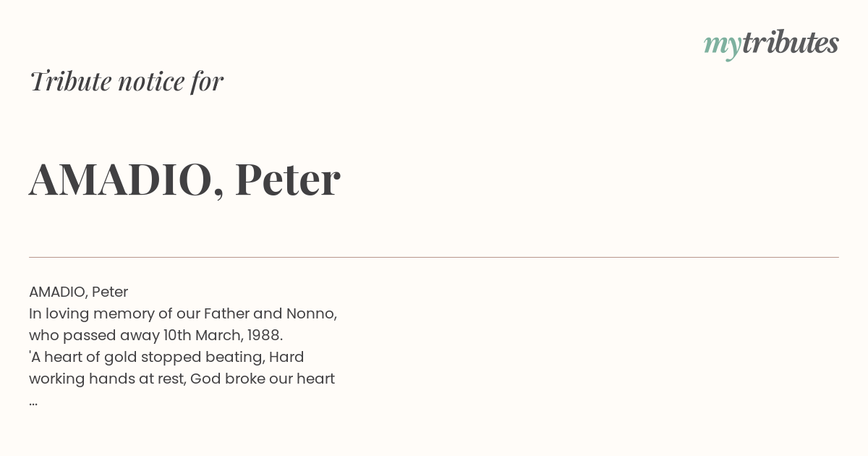This screenshot has width=868, height=456.
Task: Click the mytributes logo
Action: [771, 44]
